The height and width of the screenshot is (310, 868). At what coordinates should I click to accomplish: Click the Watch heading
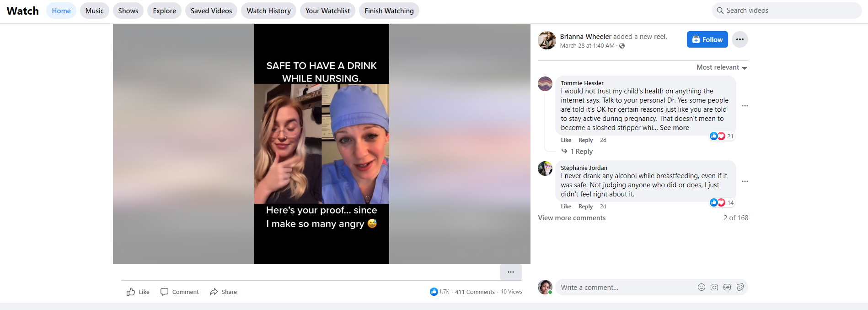point(23,11)
